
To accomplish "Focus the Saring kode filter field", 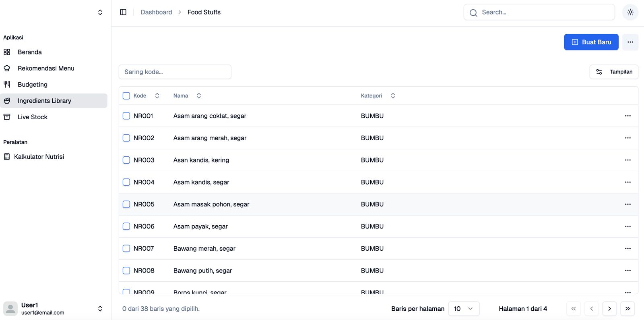I will 175,72.
